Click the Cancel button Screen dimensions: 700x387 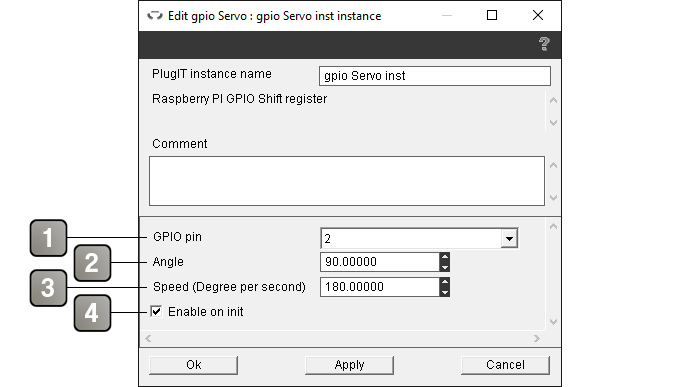(505, 365)
